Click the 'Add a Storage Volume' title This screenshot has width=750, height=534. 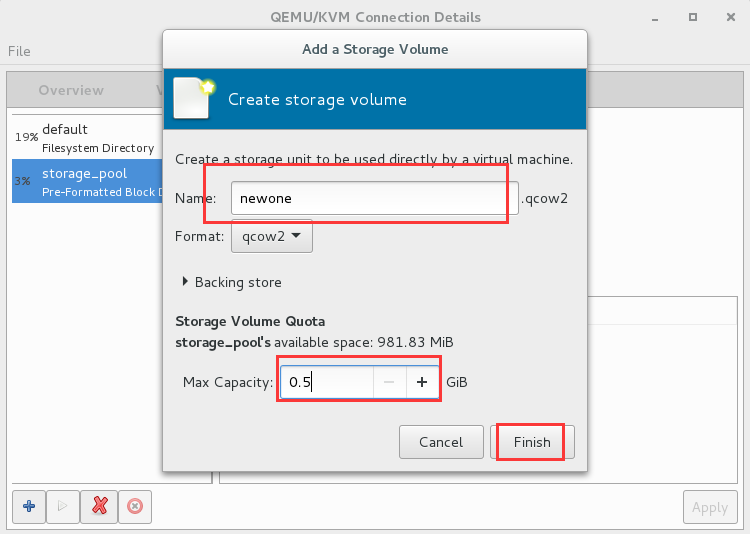375,49
